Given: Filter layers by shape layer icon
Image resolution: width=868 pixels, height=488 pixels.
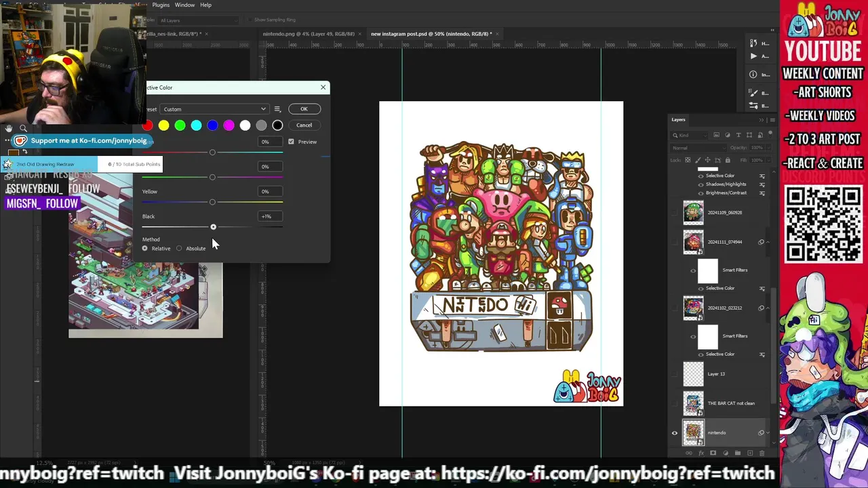Looking at the screenshot, I should 749,135.
